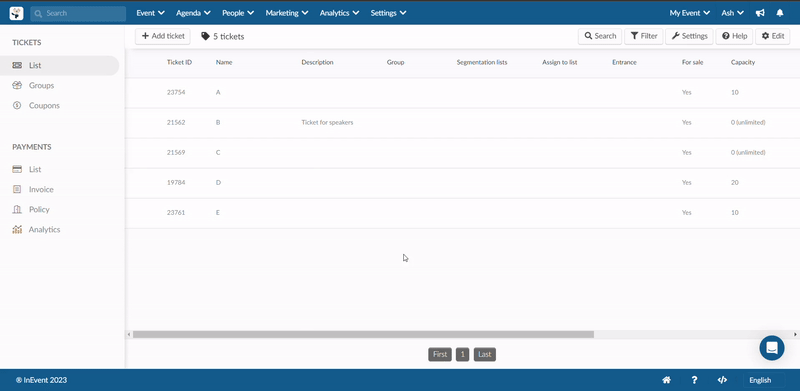Click the Description column header
This screenshot has height=391, width=800.
point(317,62)
